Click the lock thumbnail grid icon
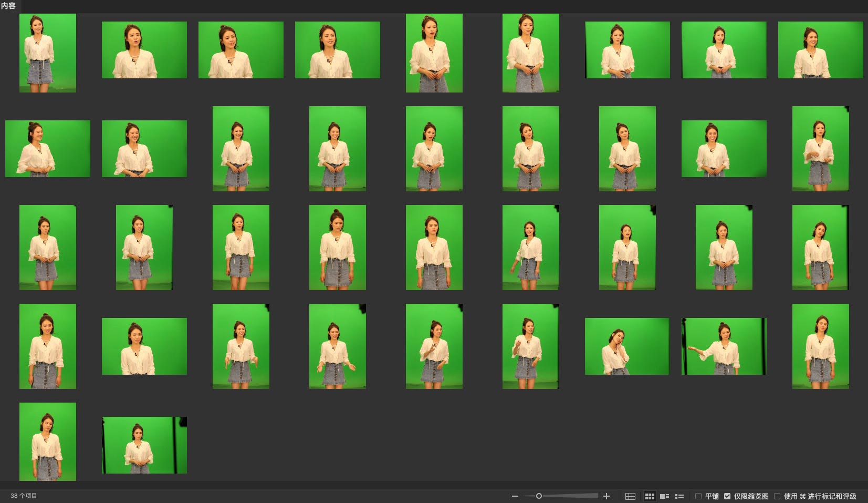 pos(630,496)
